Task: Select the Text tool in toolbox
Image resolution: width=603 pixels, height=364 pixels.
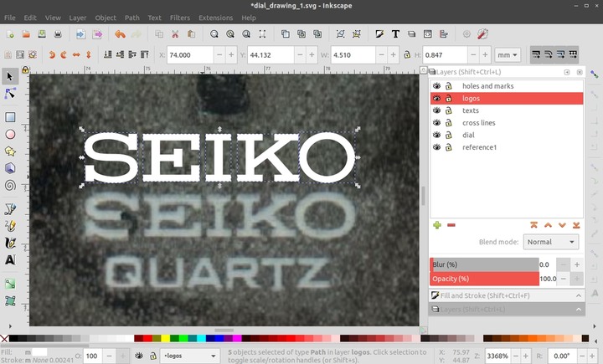Action: 10,260
